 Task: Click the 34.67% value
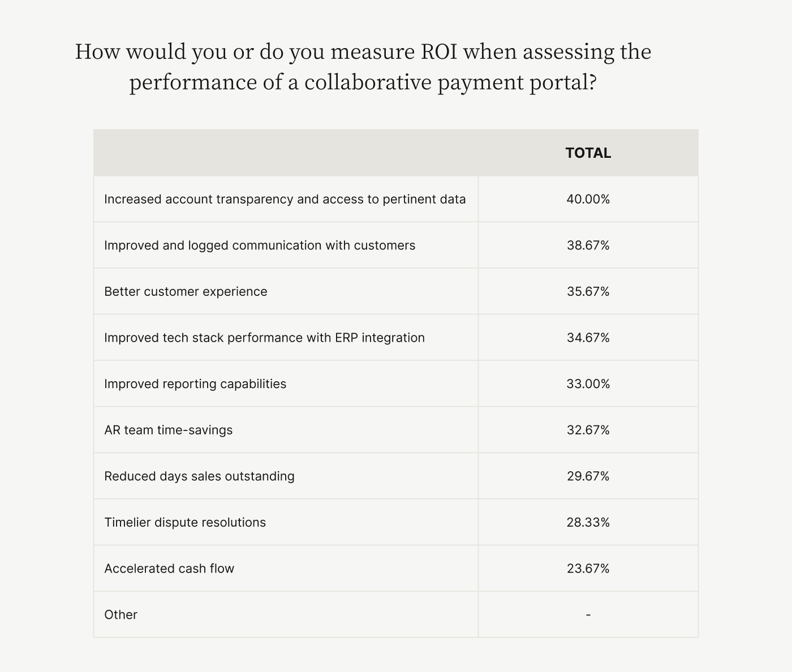tap(588, 338)
